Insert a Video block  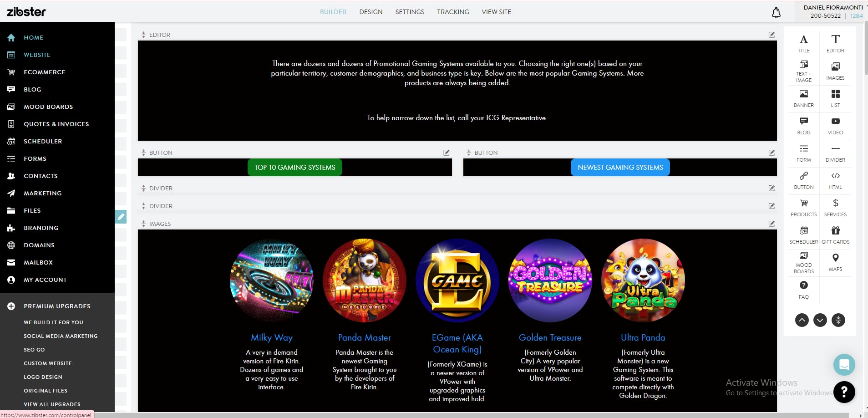click(x=835, y=126)
